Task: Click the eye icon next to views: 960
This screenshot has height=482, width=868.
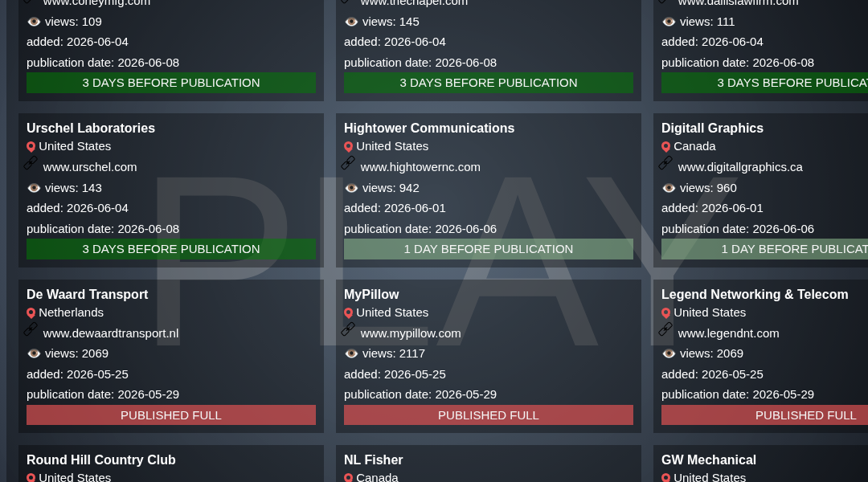Action: [x=669, y=188]
